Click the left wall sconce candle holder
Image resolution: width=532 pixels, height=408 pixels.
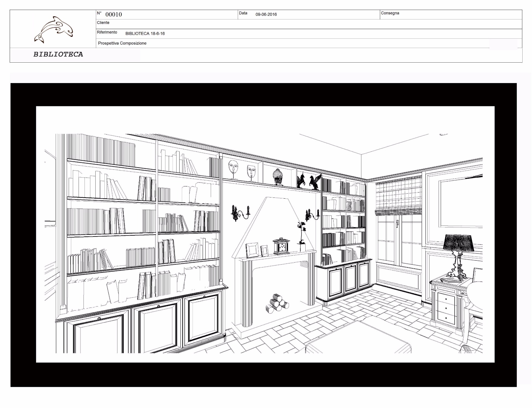point(241,213)
